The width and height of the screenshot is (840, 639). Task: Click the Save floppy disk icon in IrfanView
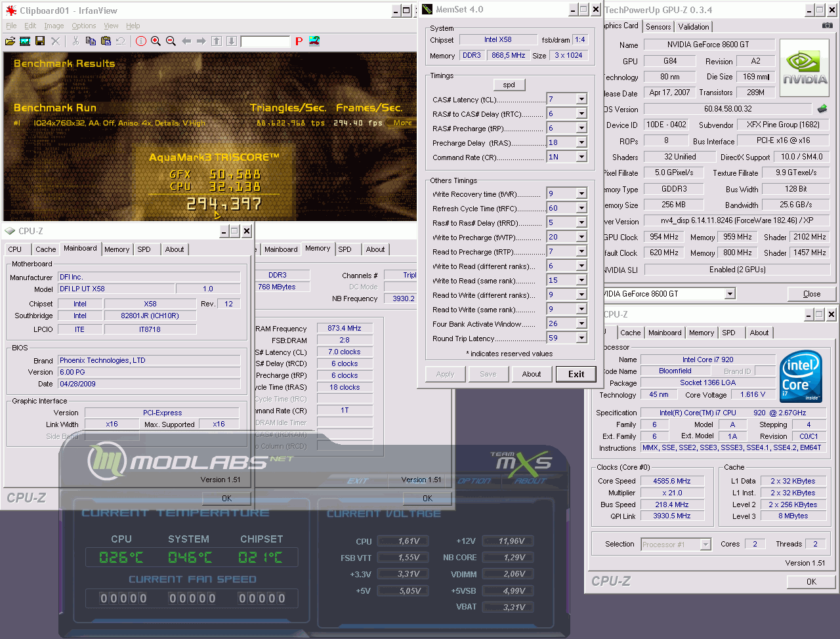tap(40, 41)
